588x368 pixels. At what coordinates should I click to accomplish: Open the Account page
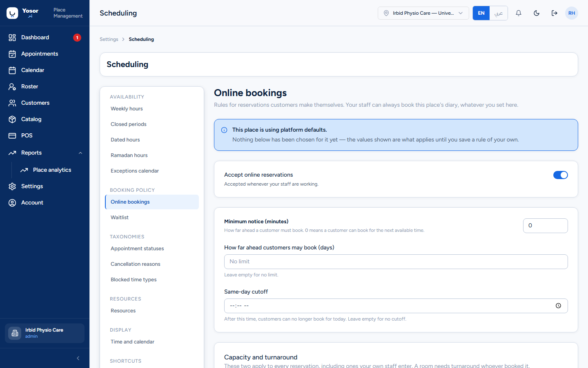[x=45, y=203]
